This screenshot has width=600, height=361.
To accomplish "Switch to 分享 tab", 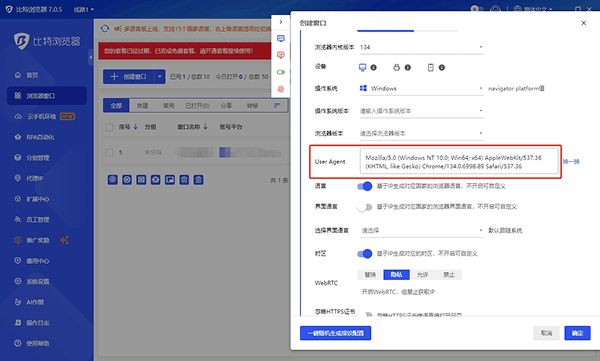I will click(226, 106).
